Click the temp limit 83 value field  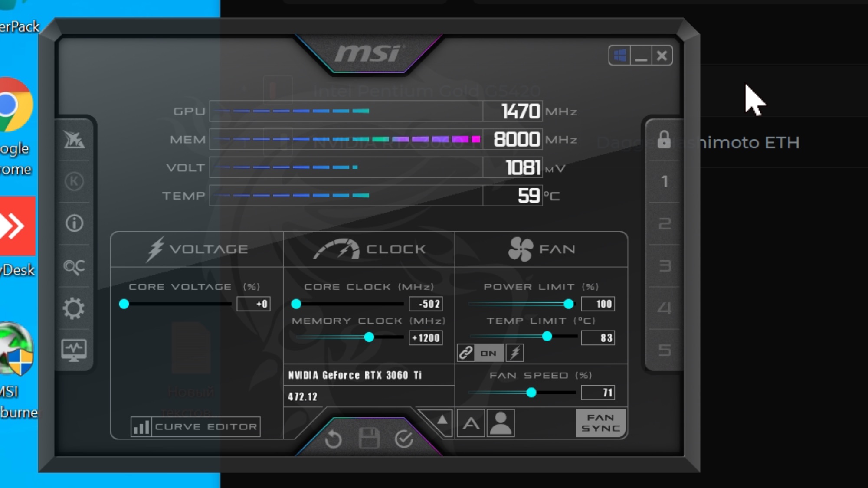[598, 338]
